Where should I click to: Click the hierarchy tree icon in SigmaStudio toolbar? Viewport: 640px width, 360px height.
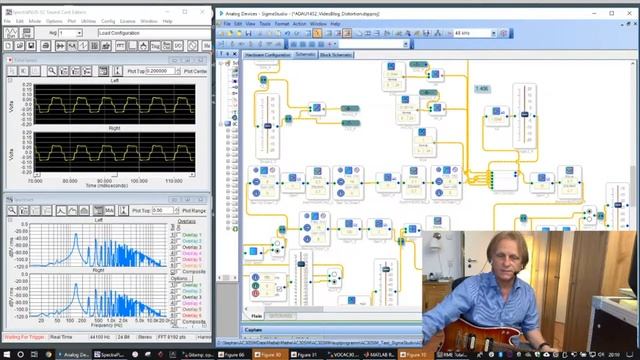tap(438, 33)
